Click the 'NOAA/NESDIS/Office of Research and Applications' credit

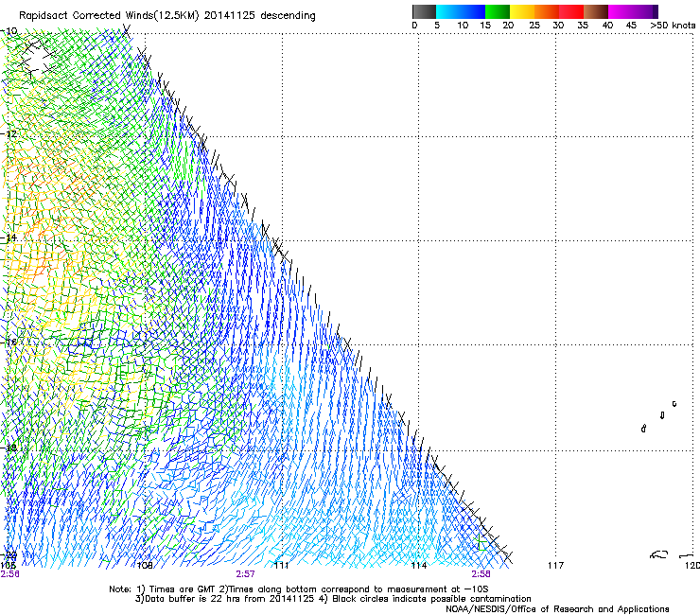(557, 609)
